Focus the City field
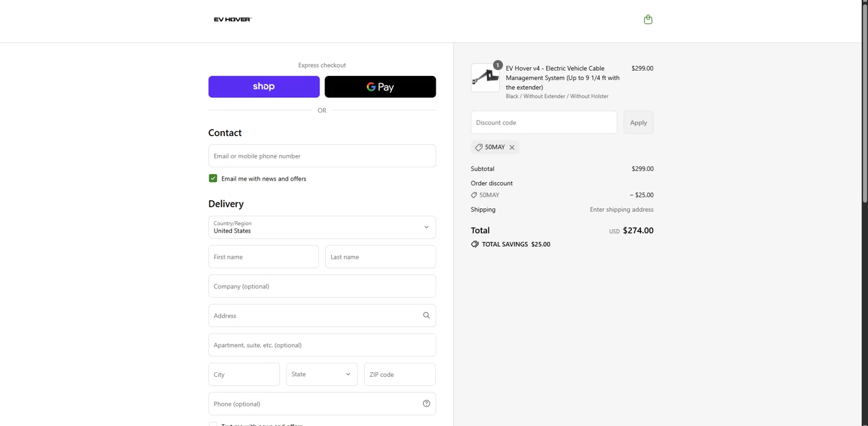Image resolution: width=868 pixels, height=426 pixels. point(244,374)
